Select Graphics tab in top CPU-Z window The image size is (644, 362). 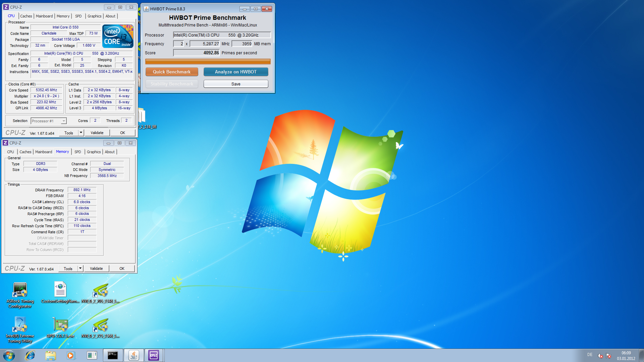(94, 16)
